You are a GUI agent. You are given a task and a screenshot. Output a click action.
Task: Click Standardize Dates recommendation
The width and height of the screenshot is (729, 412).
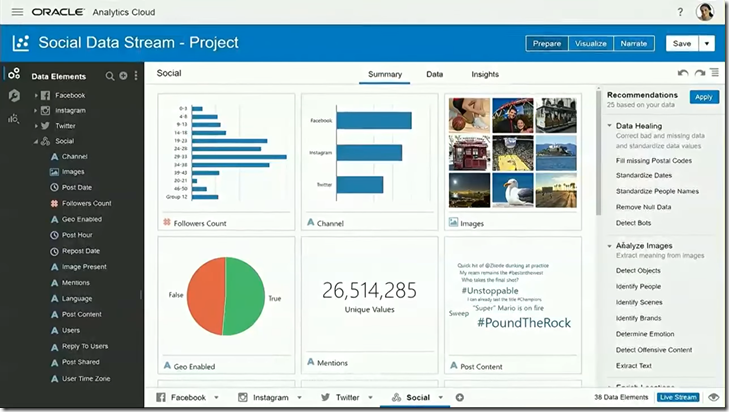(650, 175)
